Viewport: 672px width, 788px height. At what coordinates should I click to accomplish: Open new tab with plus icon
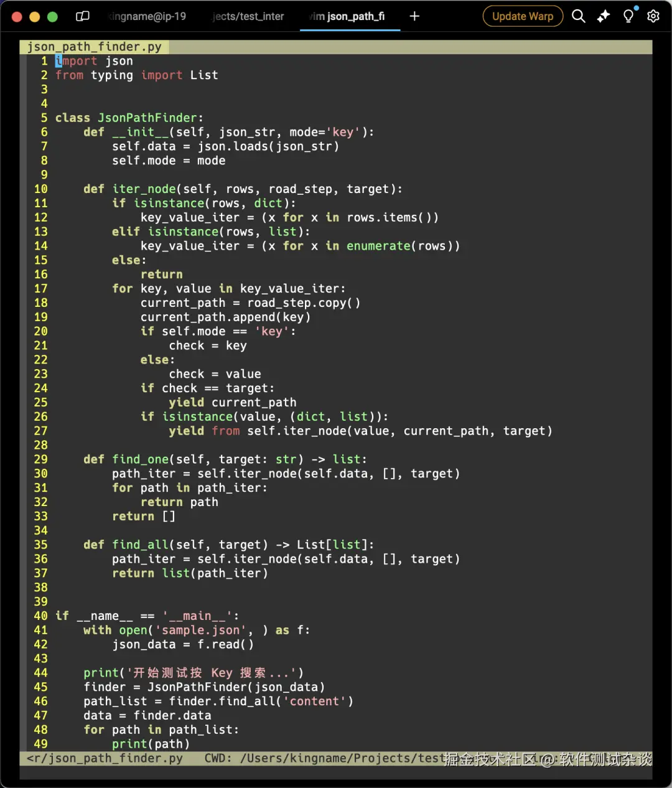coord(414,16)
